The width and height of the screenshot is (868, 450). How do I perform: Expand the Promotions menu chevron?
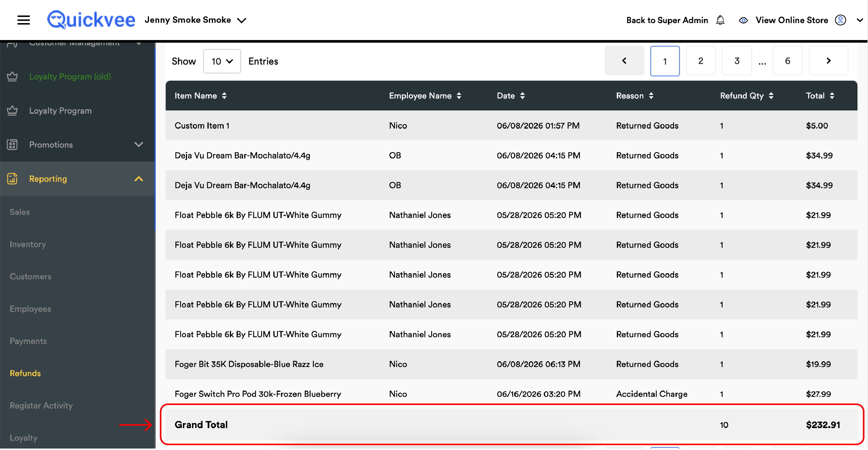pyautogui.click(x=138, y=145)
